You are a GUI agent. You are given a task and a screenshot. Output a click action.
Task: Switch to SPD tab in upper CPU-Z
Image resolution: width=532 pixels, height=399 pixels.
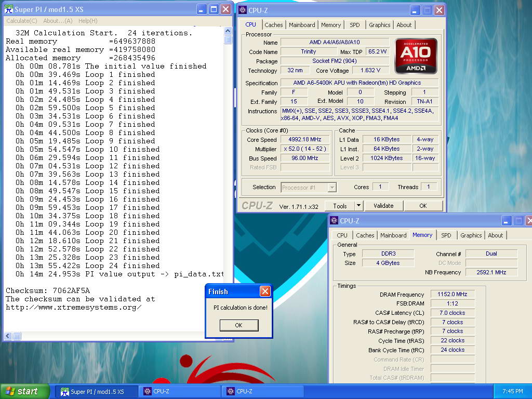click(354, 25)
